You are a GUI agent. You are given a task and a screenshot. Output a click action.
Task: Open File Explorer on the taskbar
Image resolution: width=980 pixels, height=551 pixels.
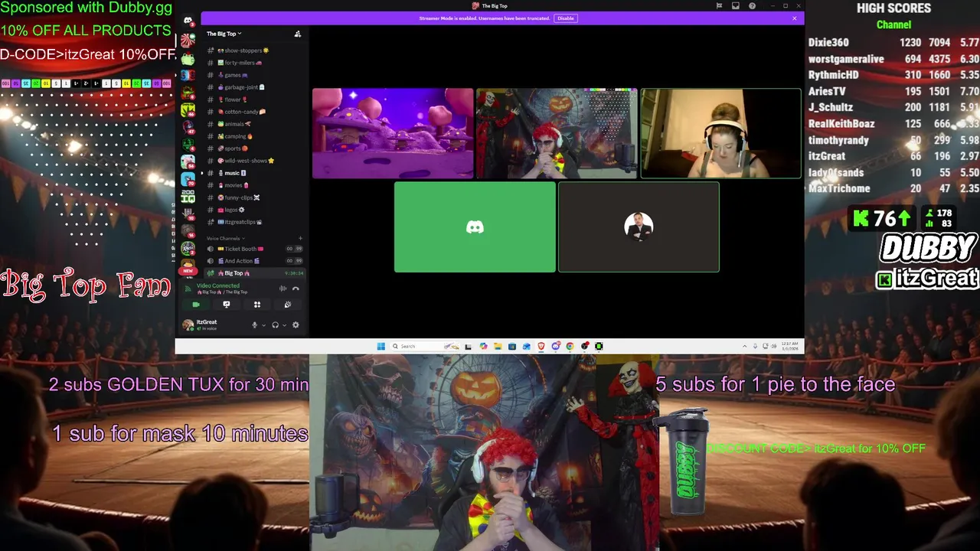(498, 346)
